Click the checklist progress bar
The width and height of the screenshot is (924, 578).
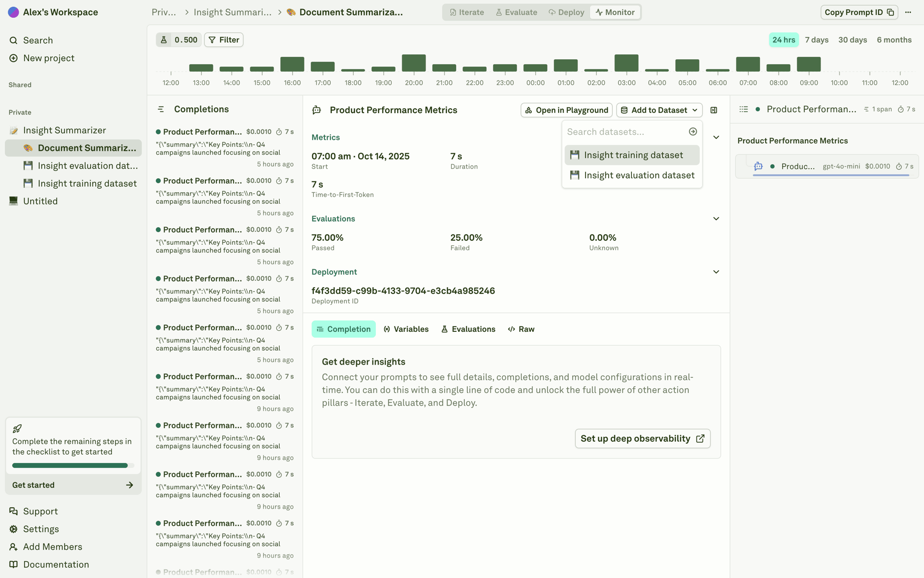click(73, 466)
